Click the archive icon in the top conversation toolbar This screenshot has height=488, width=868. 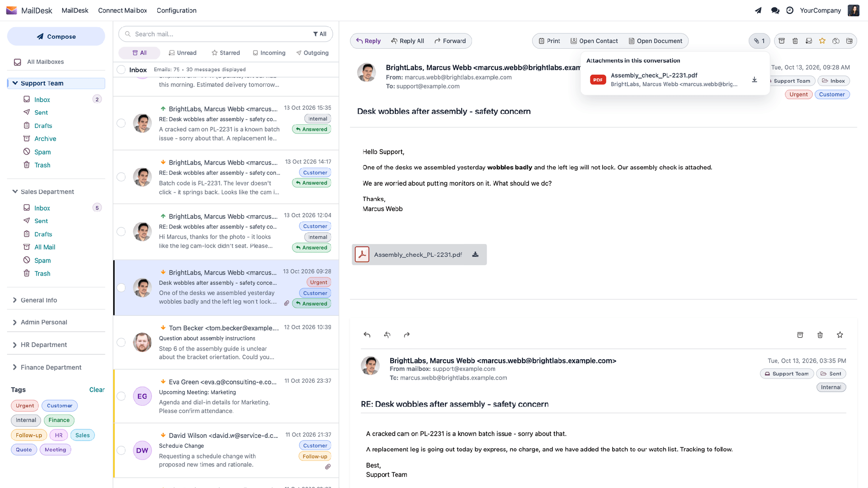click(782, 41)
